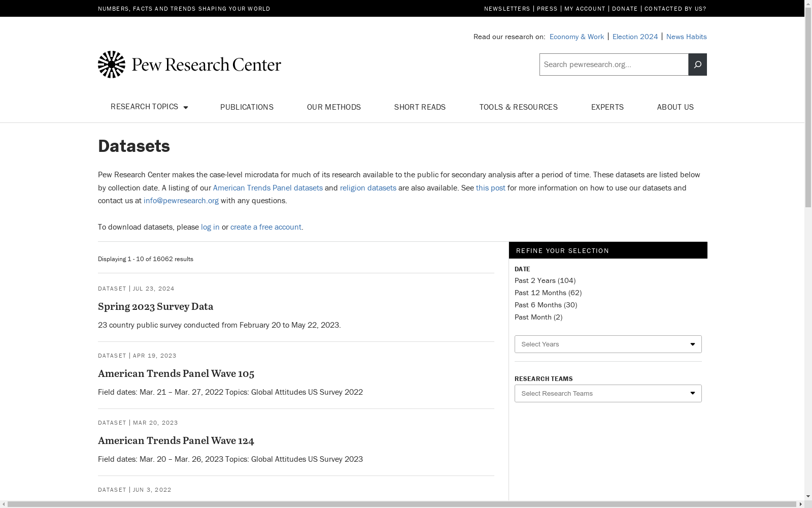812x508 pixels.
Task: Click the 'Refine Your Selection' header
Action: [x=608, y=250]
